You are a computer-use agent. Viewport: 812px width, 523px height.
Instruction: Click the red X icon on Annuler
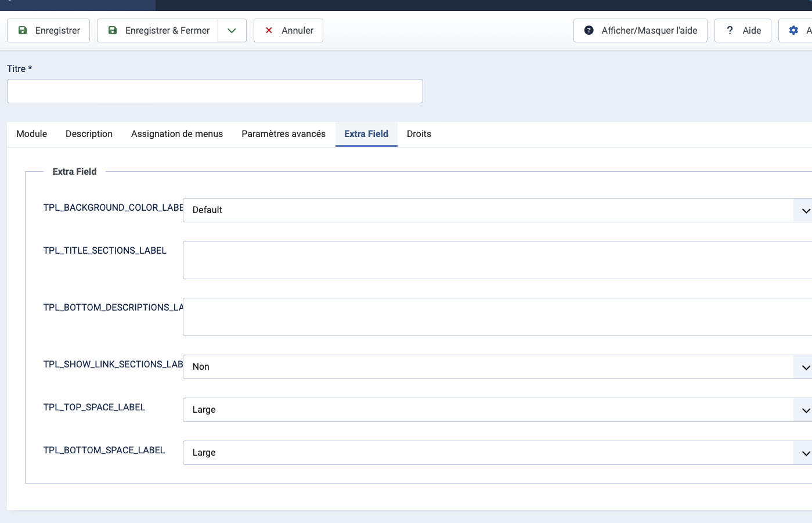point(269,30)
